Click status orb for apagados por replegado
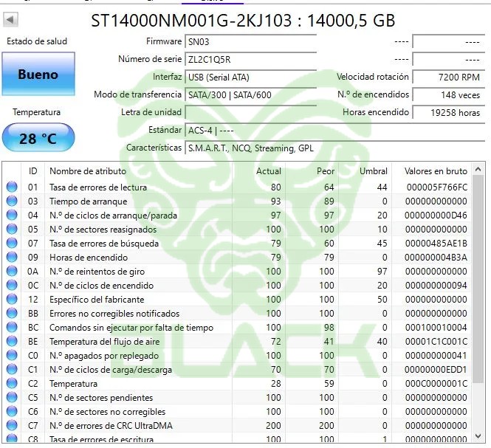 pos(12,355)
